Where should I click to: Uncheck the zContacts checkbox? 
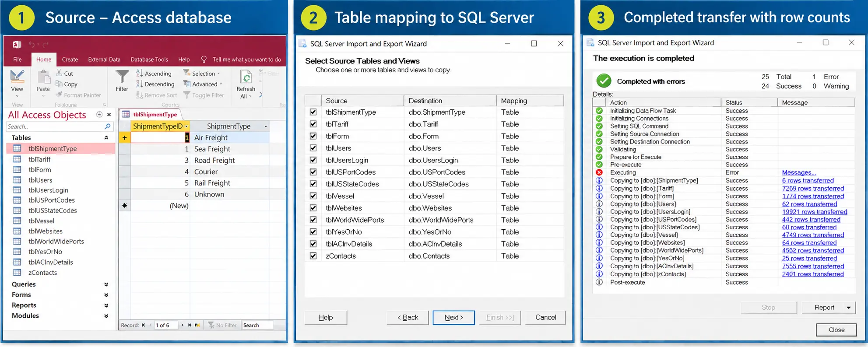(x=313, y=256)
